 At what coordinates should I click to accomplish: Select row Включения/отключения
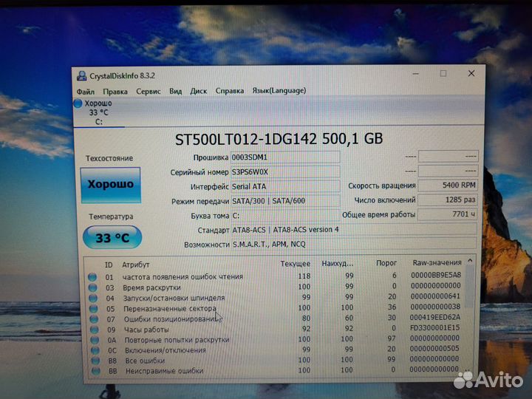click(275, 349)
